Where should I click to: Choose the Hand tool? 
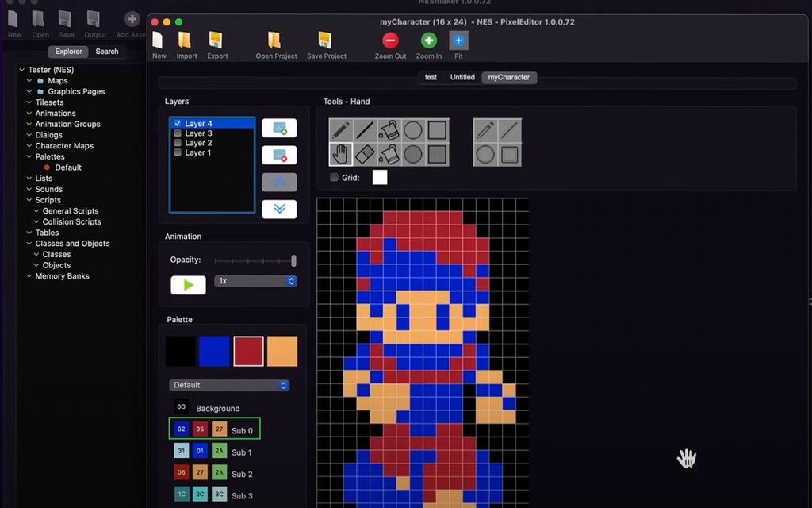[341, 153]
